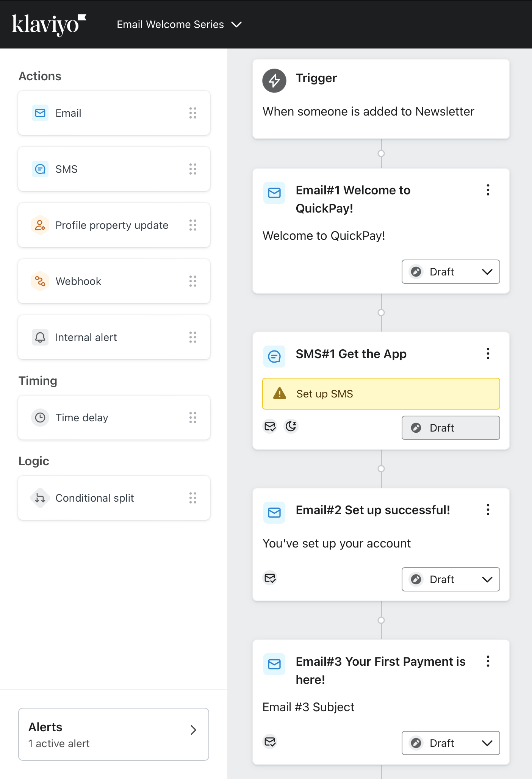532x779 pixels.
Task: Open Alerts panel with 1 active alert
Action: click(x=114, y=734)
